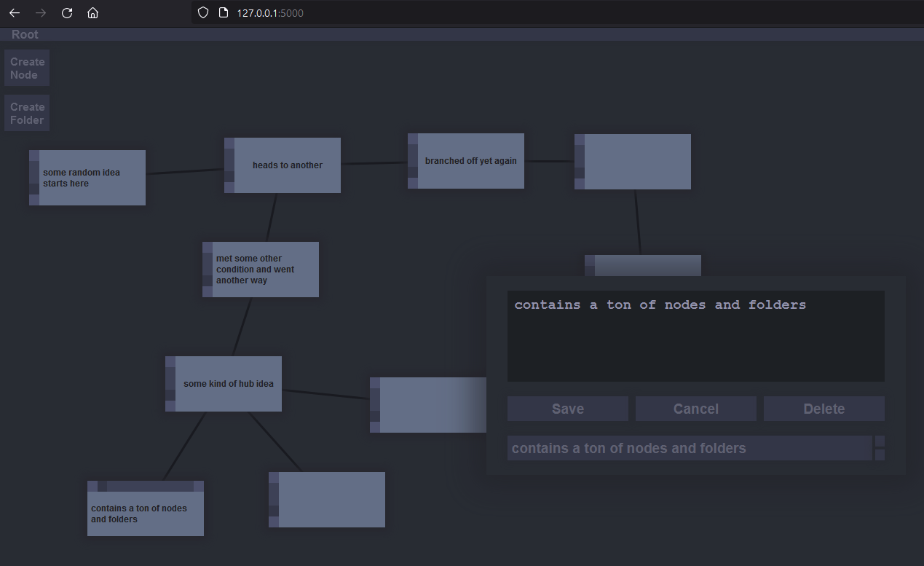Cancel editing in the node editor panel
The width and height of the screenshot is (924, 566).
[x=696, y=409]
